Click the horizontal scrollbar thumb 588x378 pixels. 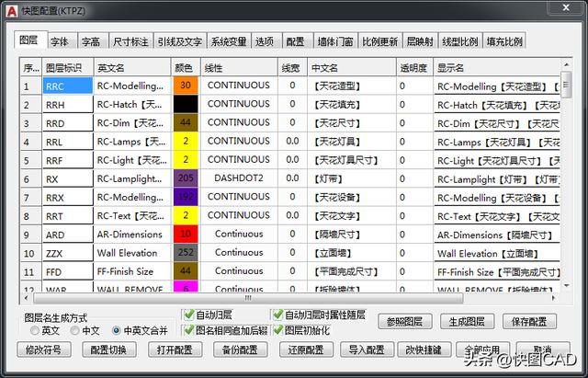248,298
